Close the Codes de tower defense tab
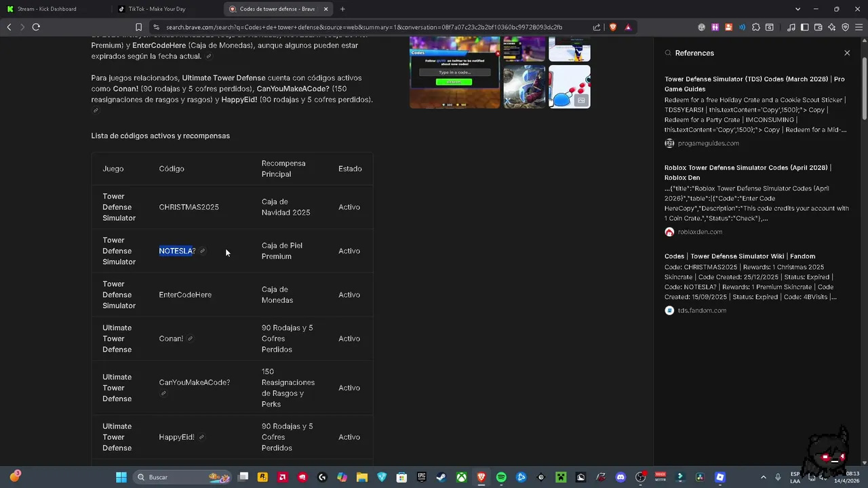This screenshot has width=868, height=488. pos(326,9)
